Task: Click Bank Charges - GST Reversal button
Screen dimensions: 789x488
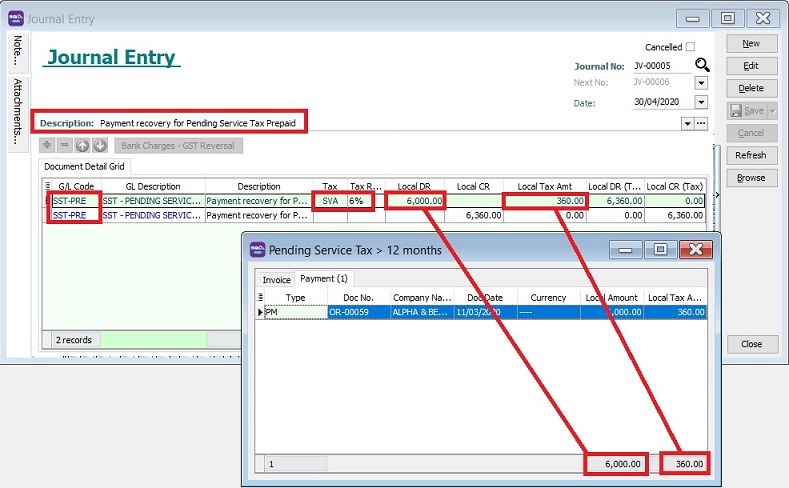Action: (x=178, y=146)
